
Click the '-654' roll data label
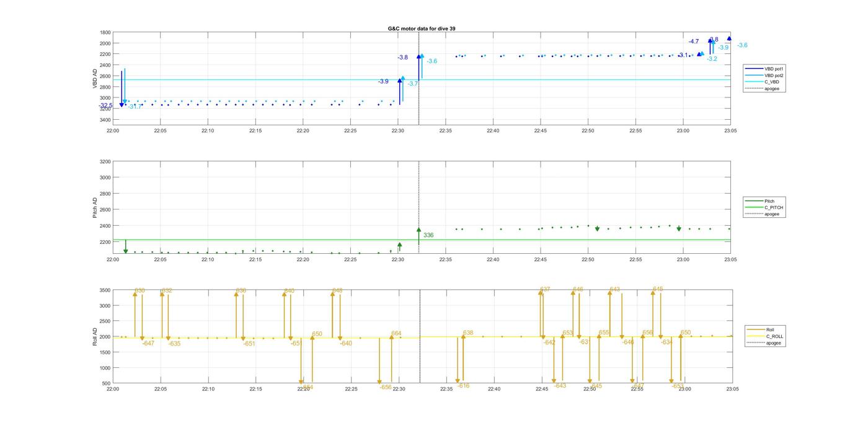pos(307,387)
